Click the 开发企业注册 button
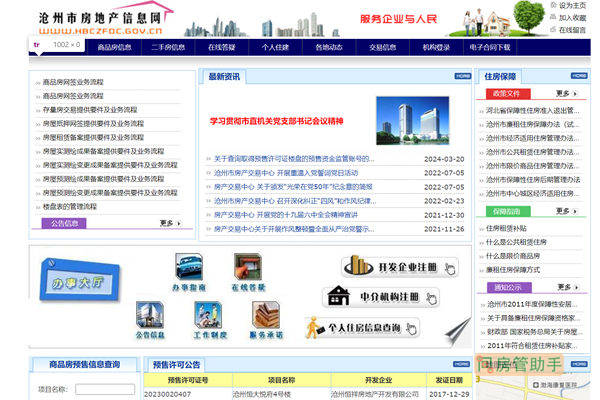600x400 pixels. [400, 267]
